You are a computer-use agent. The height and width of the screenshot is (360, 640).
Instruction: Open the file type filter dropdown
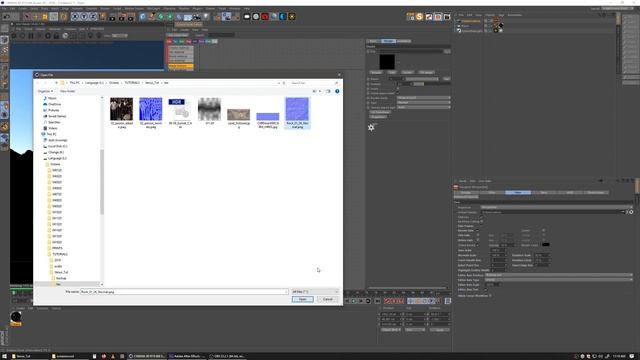[315, 292]
